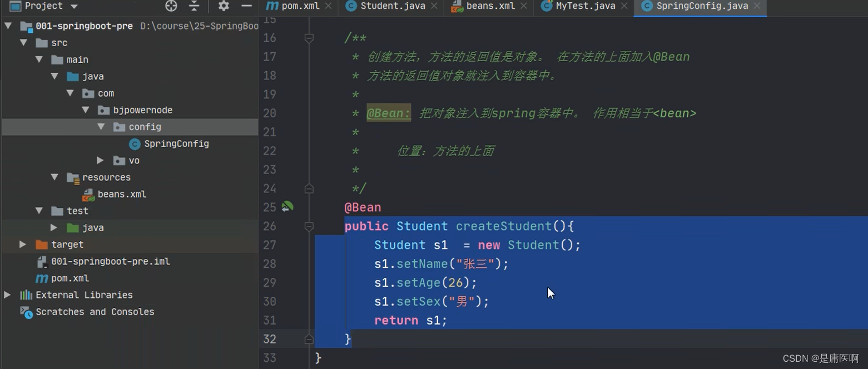Image resolution: width=868 pixels, height=369 pixels.
Task: Close the Student.java tab
Action: pyautogui.click(x=434, y=6)
